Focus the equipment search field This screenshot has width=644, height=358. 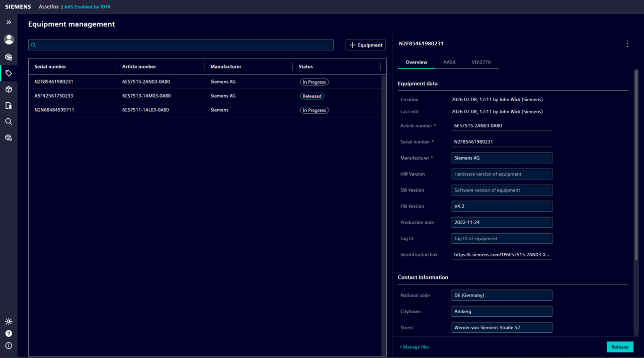coord(181,45)
